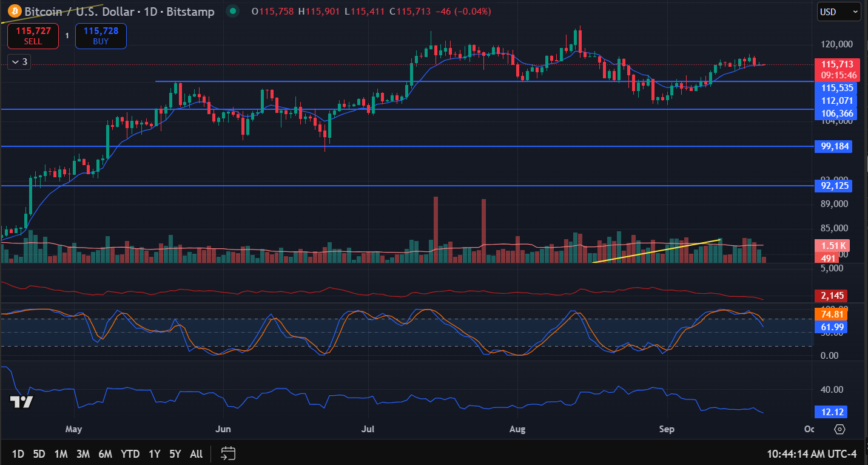Switch to the 1D time range
The height and width of the screenshot is (465, 868).
tap(18, 453)
